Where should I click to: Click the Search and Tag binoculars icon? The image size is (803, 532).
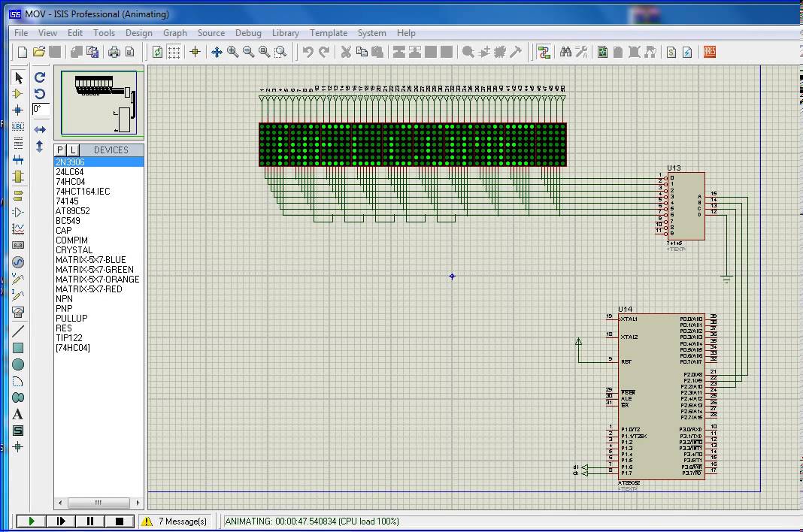click(x=565, y=52)
